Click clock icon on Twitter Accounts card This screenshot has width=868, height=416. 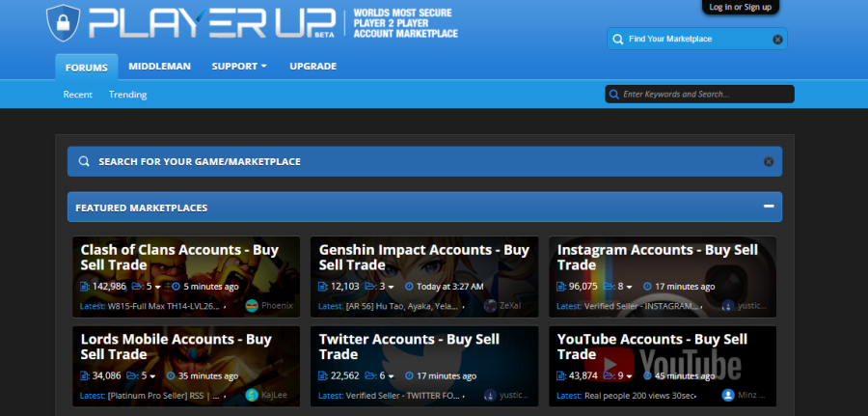click(409, 376)
